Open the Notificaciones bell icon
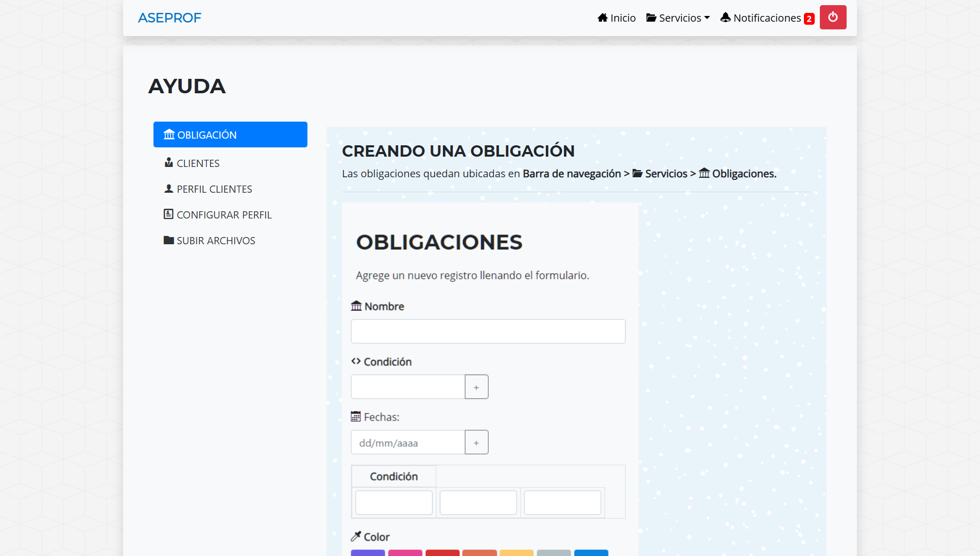This screenshot has height=556, width=980. 725,18
